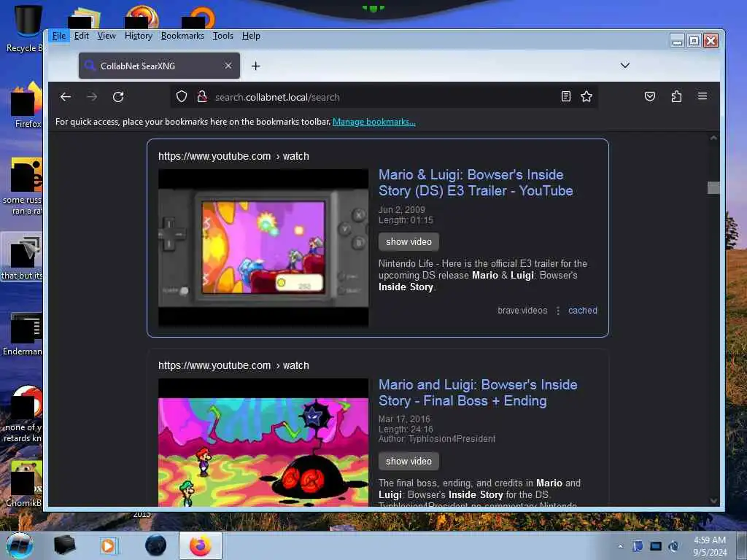The image size is (747, 560).
Task: Click the Firefox taskbar button
Action: (201, 545)
